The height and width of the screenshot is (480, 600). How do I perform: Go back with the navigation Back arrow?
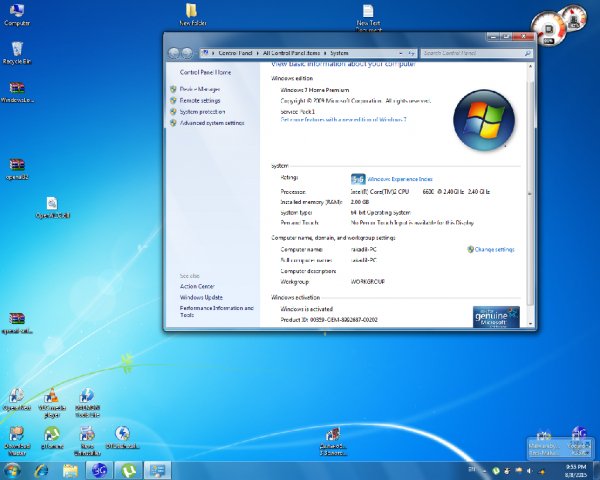(174, 53)
